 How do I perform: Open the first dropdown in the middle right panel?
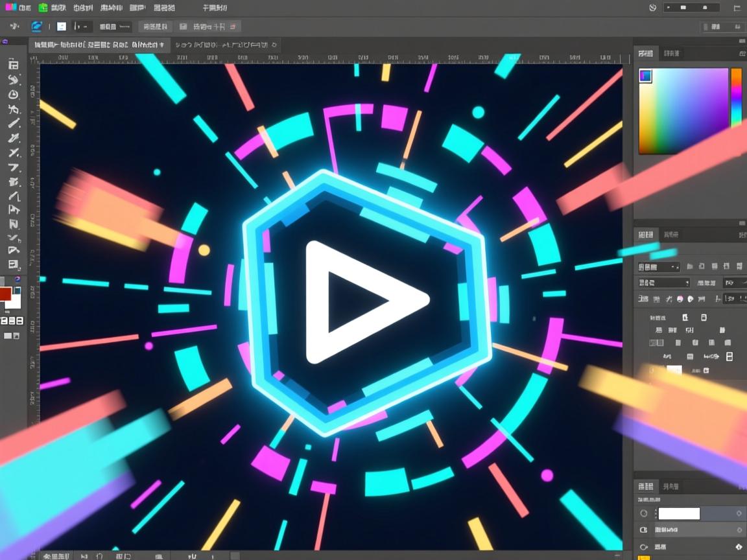coord(659,266)
